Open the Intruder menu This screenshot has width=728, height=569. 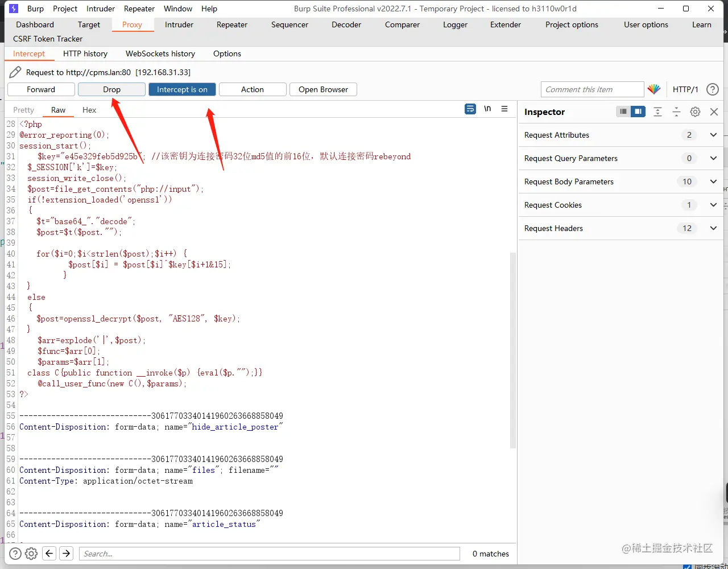pos(101,9)
